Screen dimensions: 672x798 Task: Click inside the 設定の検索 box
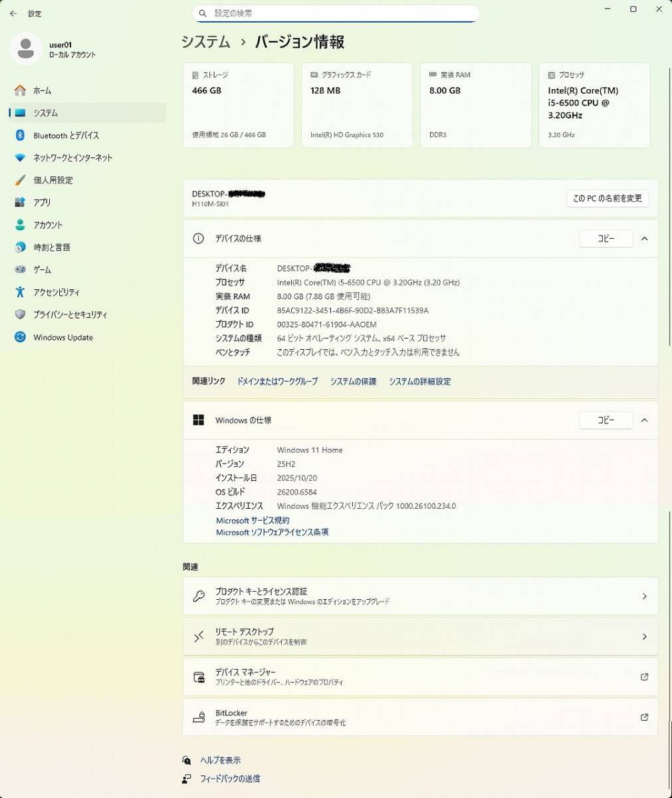pos(336,13)
